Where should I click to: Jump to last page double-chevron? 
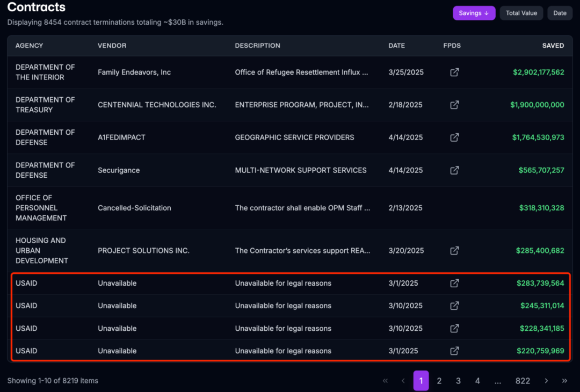pos(564,381)
